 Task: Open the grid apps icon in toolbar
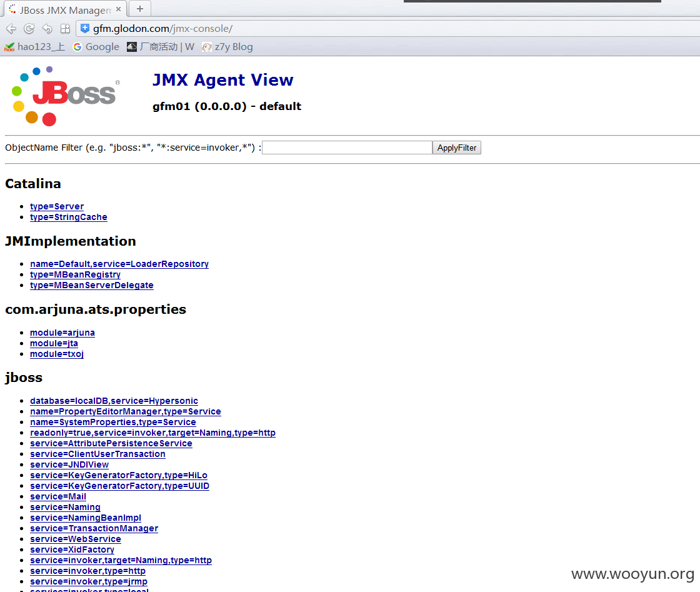(65, 29)
